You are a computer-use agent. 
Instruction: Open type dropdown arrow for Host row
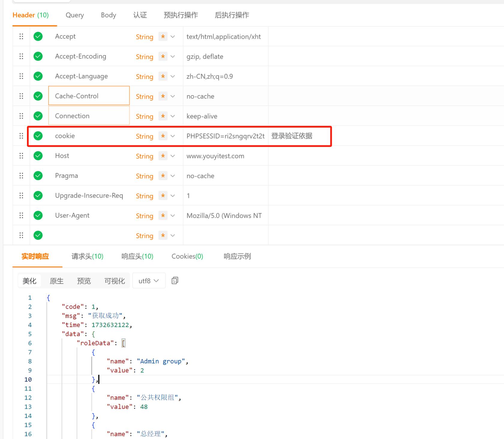pyautogui.click(x=173, y=156)
